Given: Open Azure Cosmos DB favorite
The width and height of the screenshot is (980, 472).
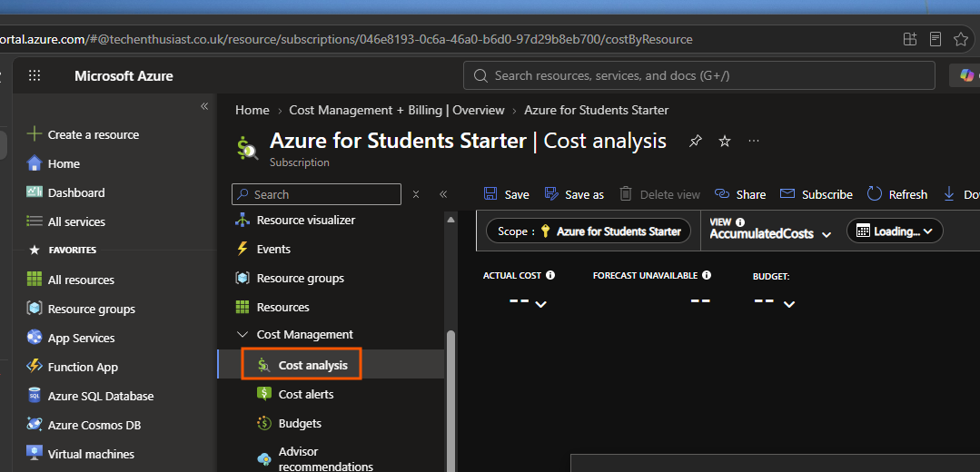Looking at the screenshot, I should click(x=84, y=425).
